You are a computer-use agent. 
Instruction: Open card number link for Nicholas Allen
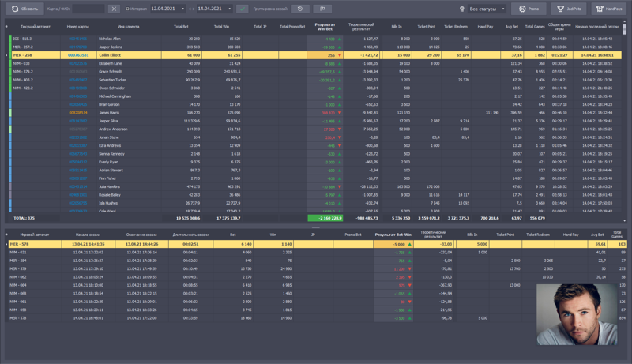click(77, 38)
